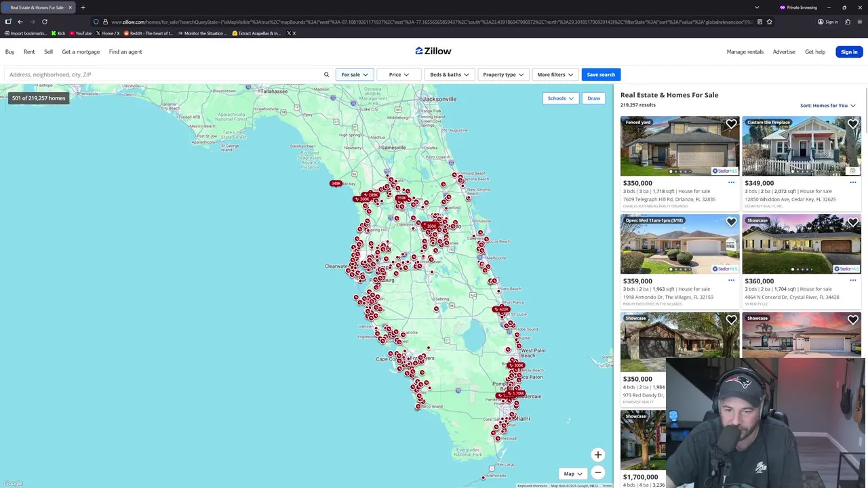Open the $360,000 Crystal River listing photo

(x=802, y=244)
